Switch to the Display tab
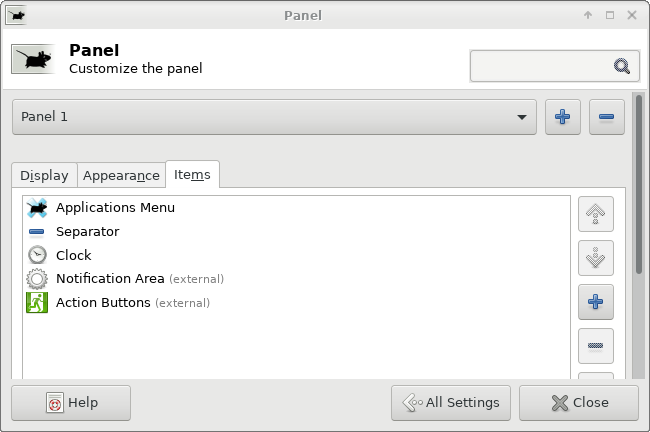Screen dimensions: 650x432 44,175
